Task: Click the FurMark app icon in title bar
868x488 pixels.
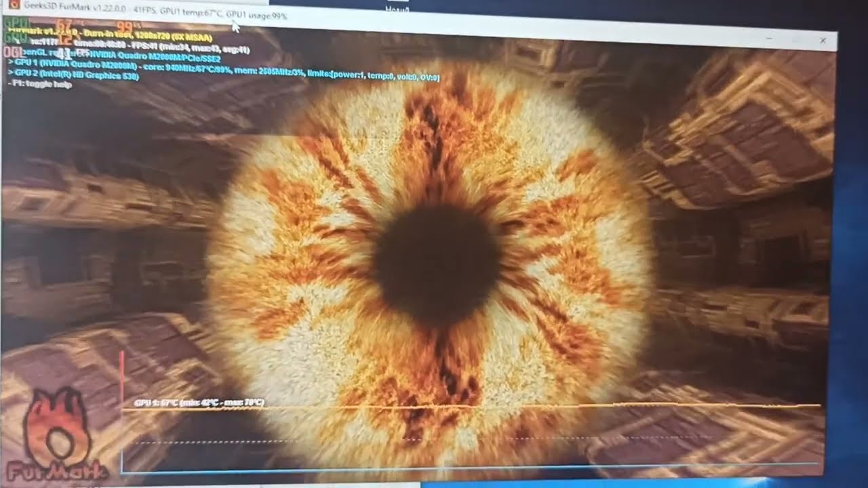Action: point(14,5)
